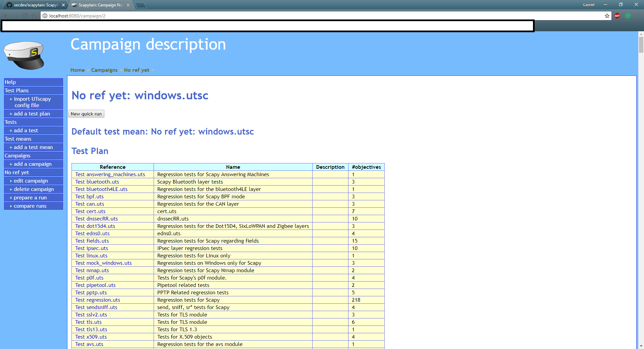Open Test can.uts reference
The width and height of the screenshot is (644, 349).
click(x=90, y=204)
